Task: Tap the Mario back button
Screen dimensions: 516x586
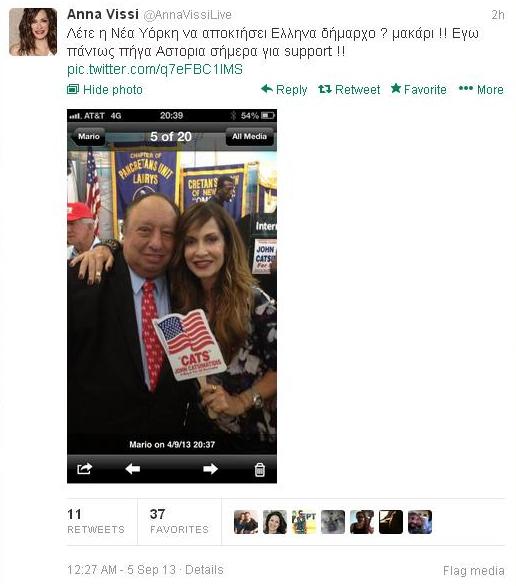Action: [x=88, y=136]
